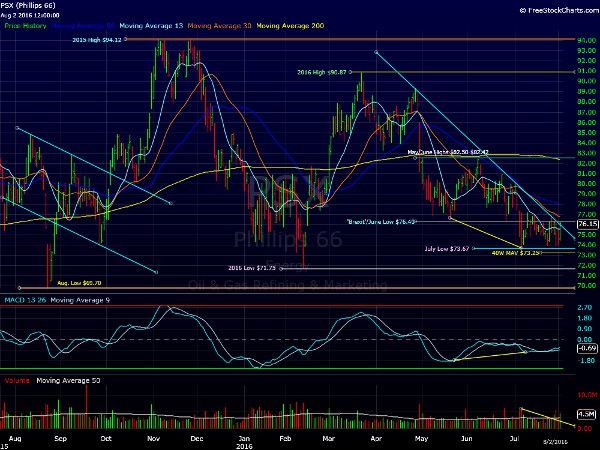600x450 pixels.
Task: Click the 0.90 MACD axis label
Action: pos(585,329)
